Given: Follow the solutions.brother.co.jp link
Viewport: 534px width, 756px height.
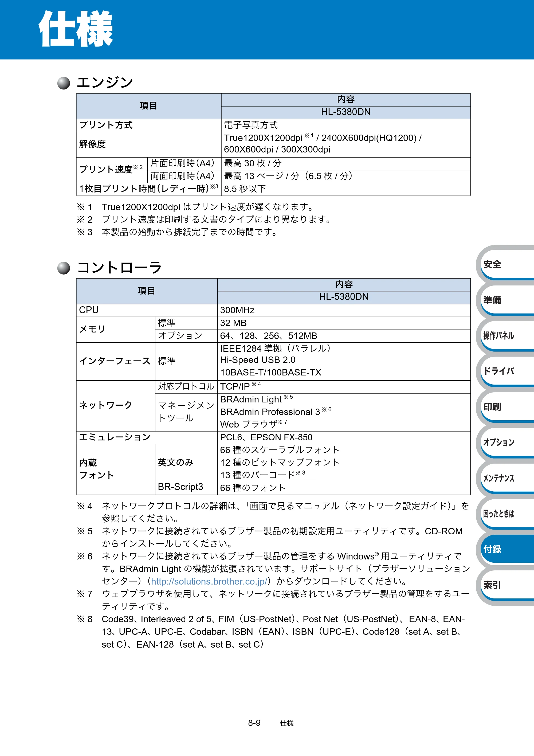Looking at the screenshot, I should (209, 582).
